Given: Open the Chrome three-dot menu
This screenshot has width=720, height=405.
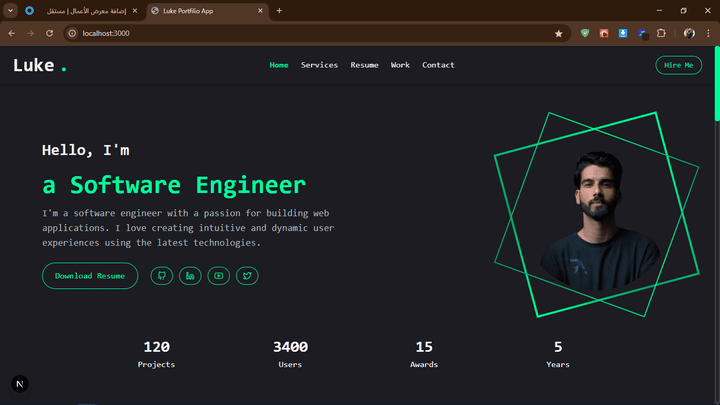Looking at the screenshot, I should [709, 33].
